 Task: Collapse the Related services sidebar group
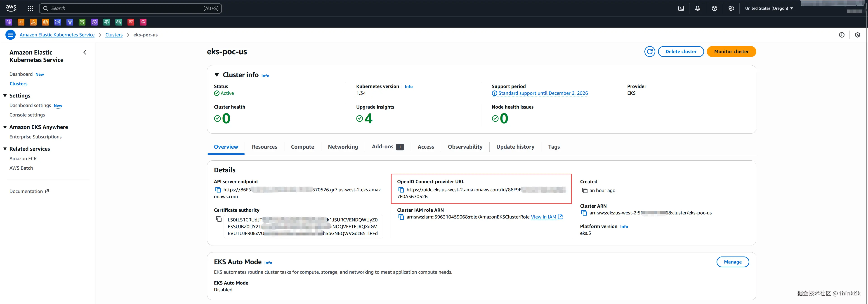(x=5, y=149)
